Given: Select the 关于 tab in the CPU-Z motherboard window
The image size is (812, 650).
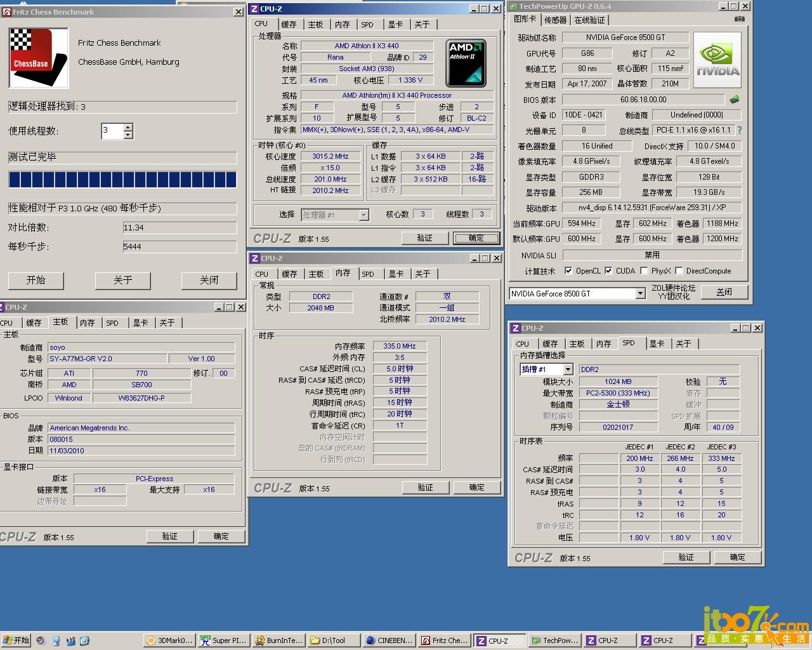Looking at the screenshot, I should pos(167,323).
